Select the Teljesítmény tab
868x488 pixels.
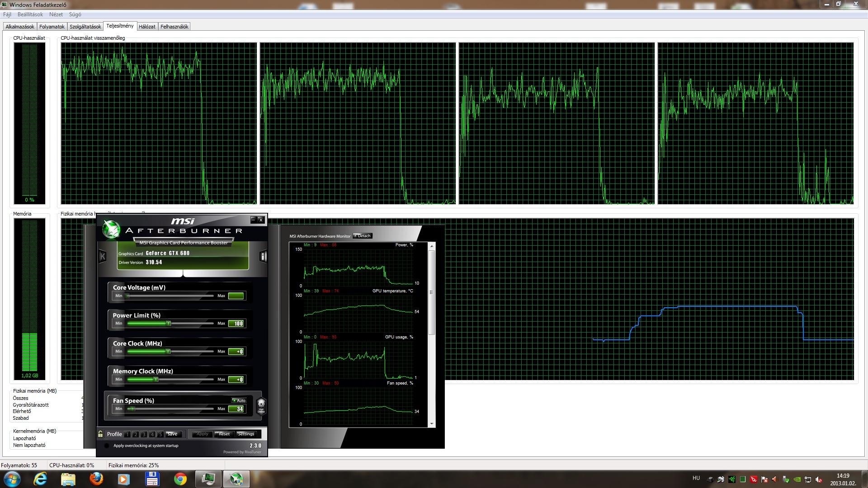[120, 26]
